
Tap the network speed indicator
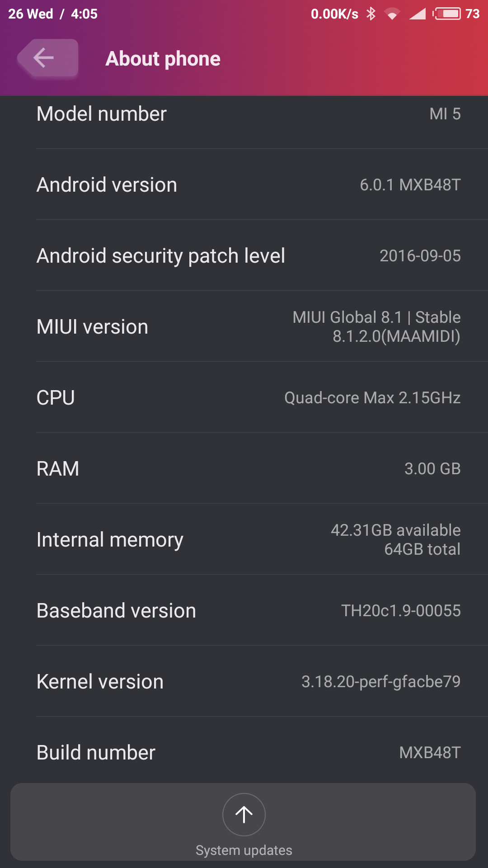[334, 14]
